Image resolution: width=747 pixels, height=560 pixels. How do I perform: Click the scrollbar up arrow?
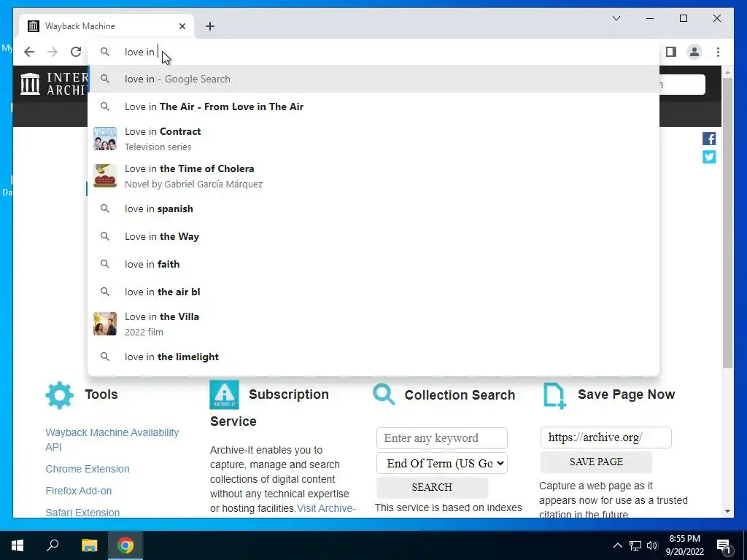[727, 73]
